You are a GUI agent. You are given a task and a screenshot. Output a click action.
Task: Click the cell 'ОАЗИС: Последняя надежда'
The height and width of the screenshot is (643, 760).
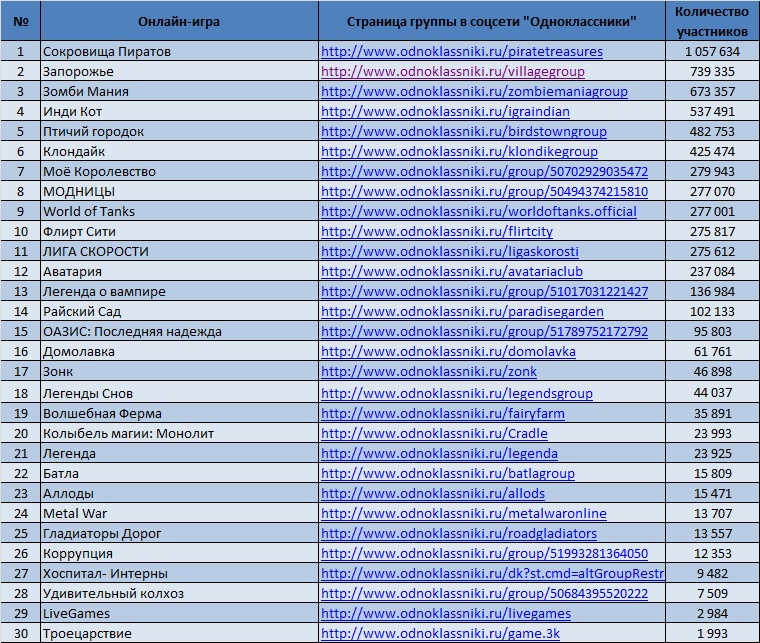pyautogui.click(x=179, y=331)
